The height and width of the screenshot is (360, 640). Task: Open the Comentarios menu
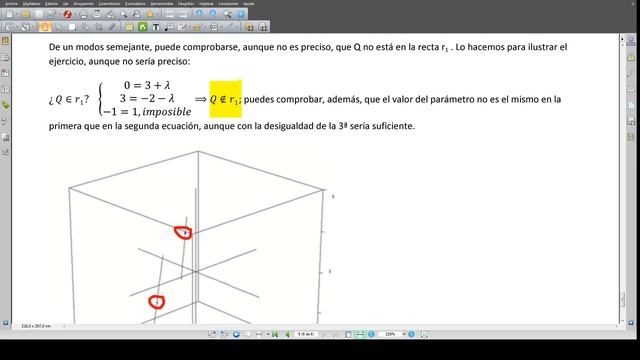point(109,4)
